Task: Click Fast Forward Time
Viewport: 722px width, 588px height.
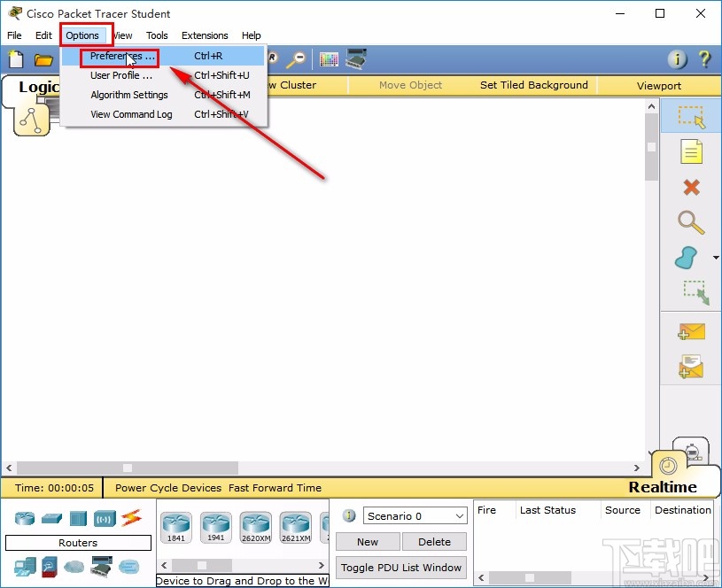Action: click(275, 488)
